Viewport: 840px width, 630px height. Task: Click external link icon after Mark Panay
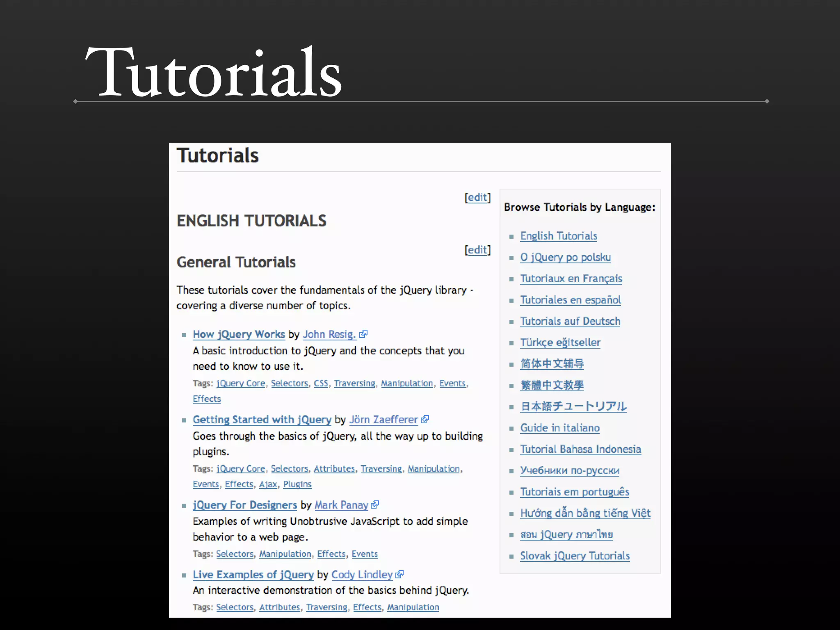coord(375,505)
